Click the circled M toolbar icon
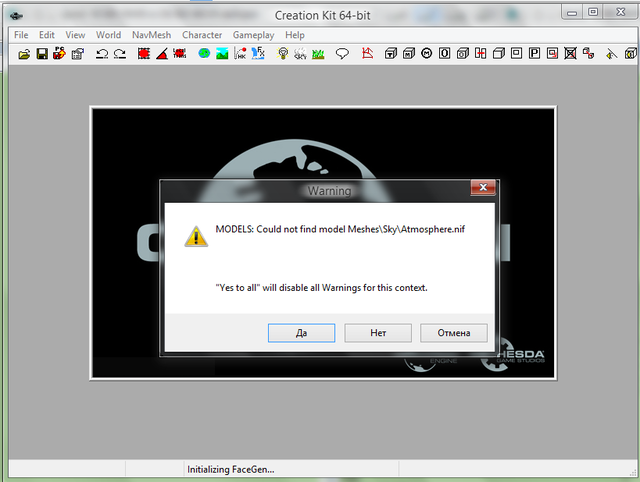 [427, 53]
